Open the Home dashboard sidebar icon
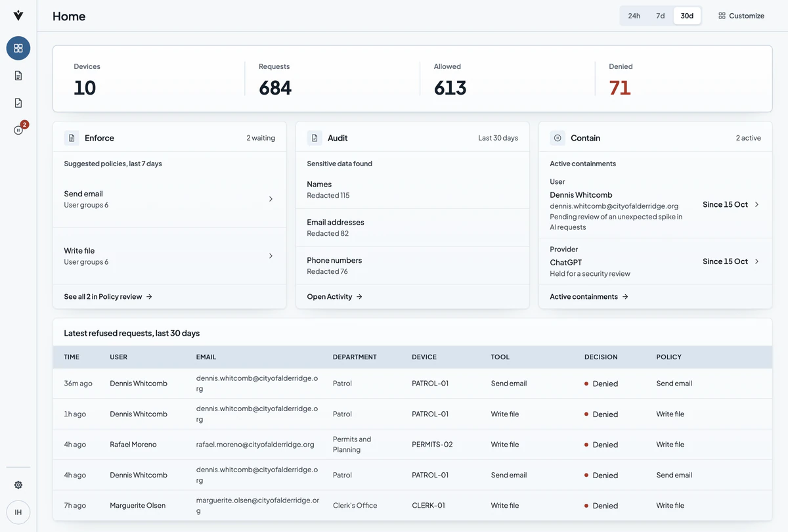Viewport: 788px width, 532px height. tap(18, 48)
